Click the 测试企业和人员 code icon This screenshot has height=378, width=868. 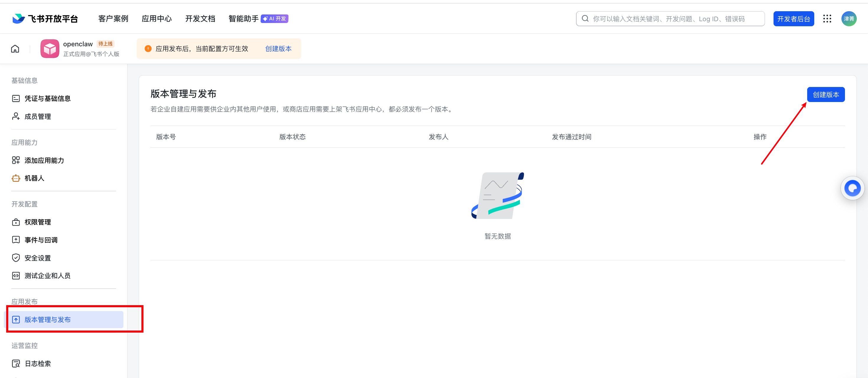click(16, 276)
